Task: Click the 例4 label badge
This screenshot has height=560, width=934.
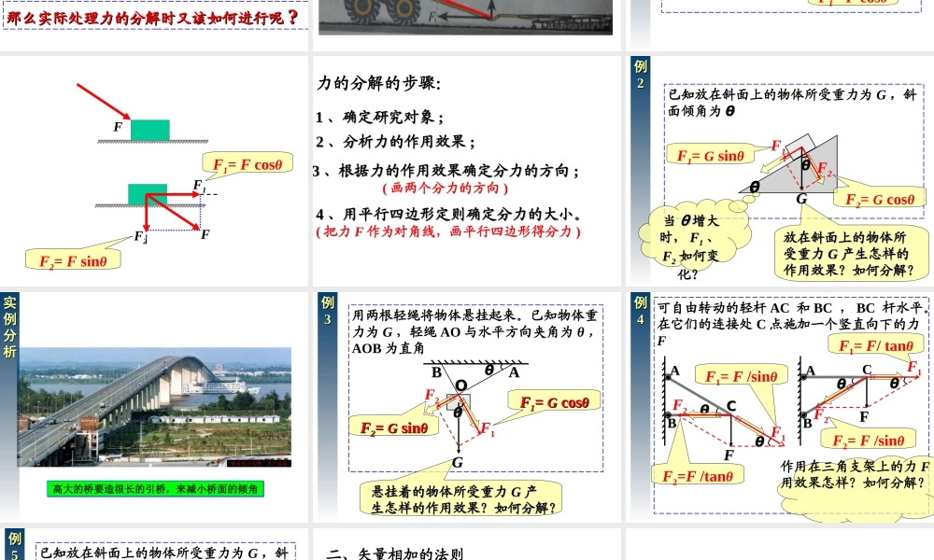Action: pos(641,310)
